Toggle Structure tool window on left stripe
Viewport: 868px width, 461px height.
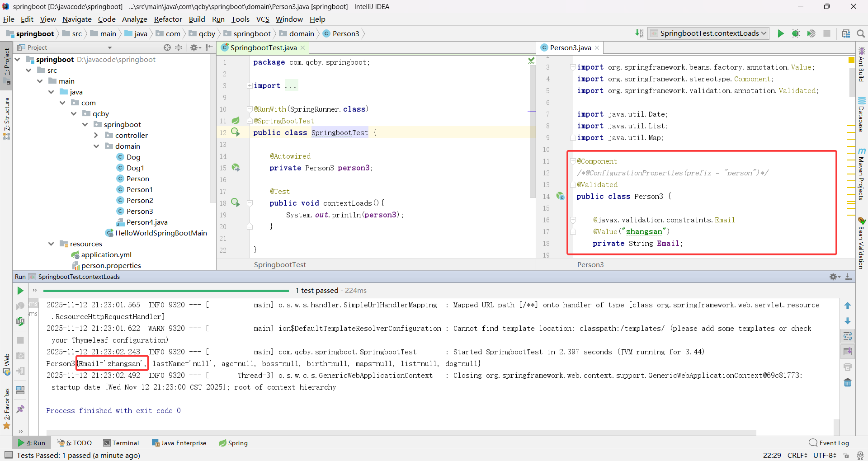coord(7,118)
